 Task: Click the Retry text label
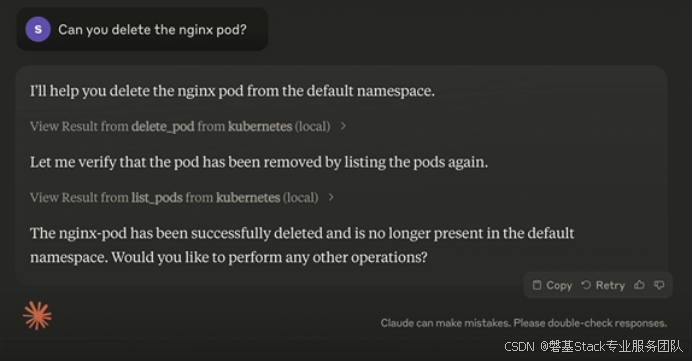(x=610, y=285)
